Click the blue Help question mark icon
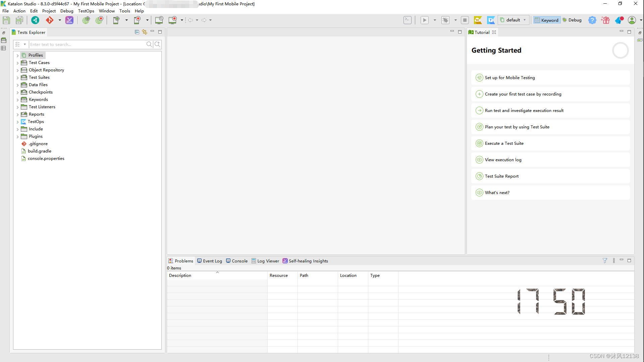Viewport: 644px width, 362px height. [592, 20]
